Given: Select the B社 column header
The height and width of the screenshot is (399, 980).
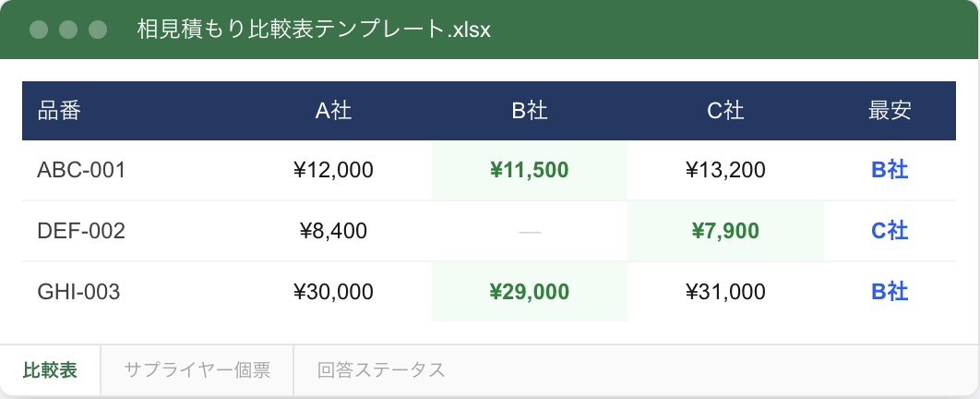Looking at the screenshot, I should tap(530, 111).
